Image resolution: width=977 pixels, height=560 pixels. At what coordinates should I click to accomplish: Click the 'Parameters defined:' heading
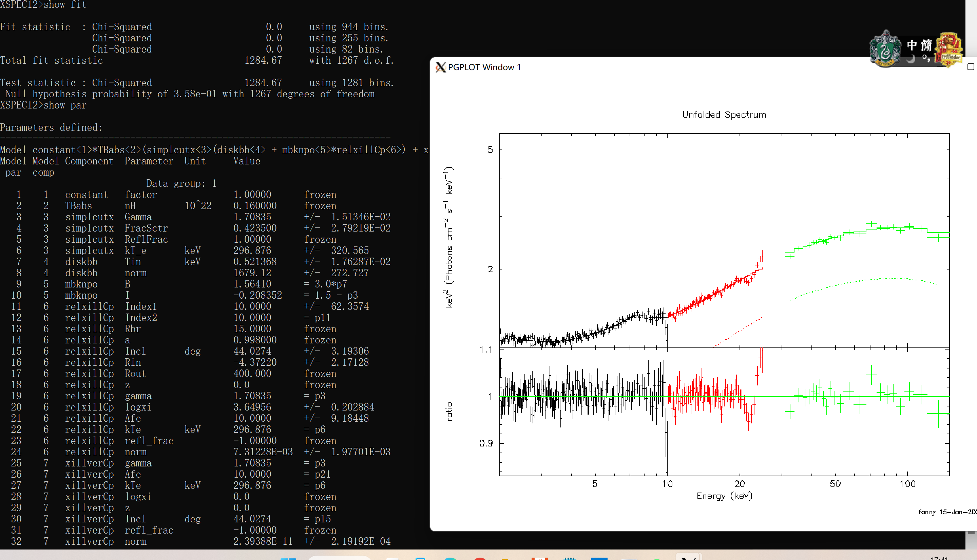pyautogui.click(x=51, y=127)
